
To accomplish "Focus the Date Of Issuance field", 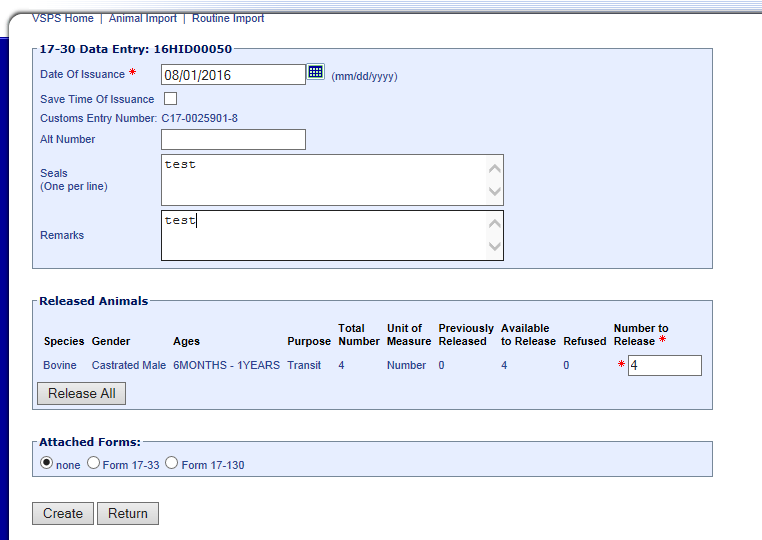I will pyautogui.click(x=233, y=75).
